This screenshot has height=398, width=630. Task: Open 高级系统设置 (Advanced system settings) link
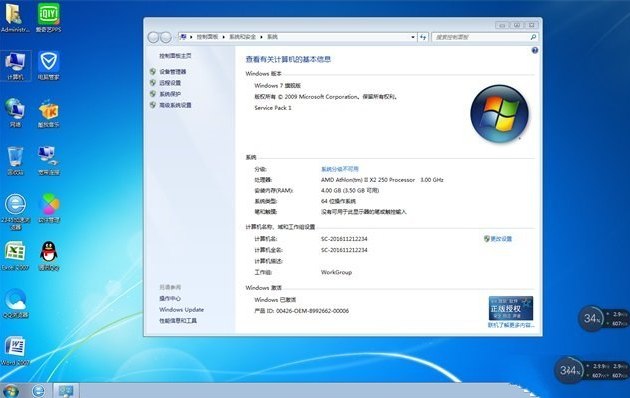point(175,105)
